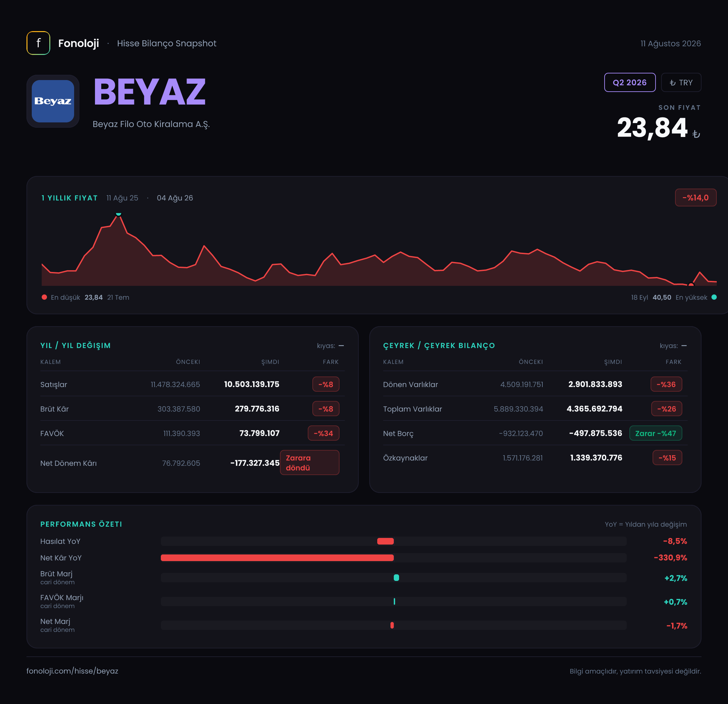Click the -%14,0 yearly change badge
The image size is (728, 704).
[695, 198]
